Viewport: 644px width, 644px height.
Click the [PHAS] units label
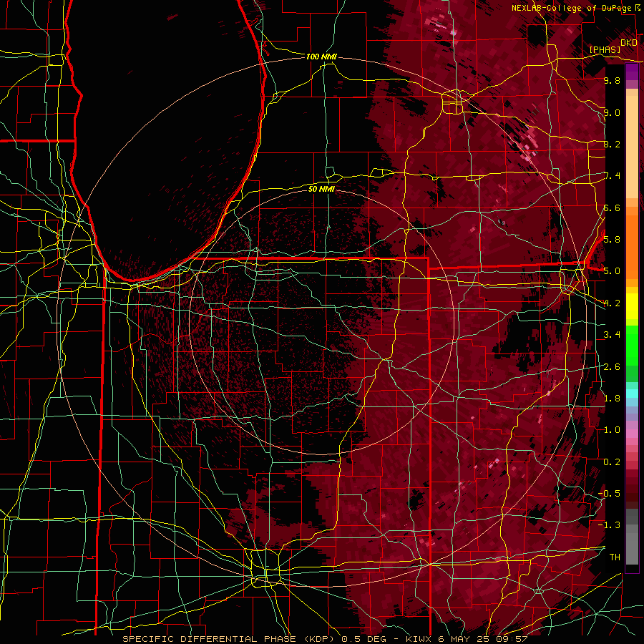605,49
